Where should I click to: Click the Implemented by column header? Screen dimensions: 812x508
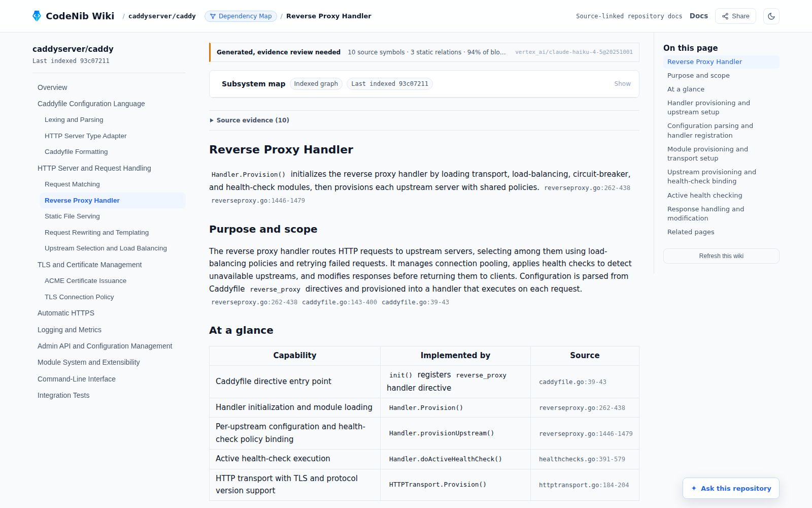455,356
